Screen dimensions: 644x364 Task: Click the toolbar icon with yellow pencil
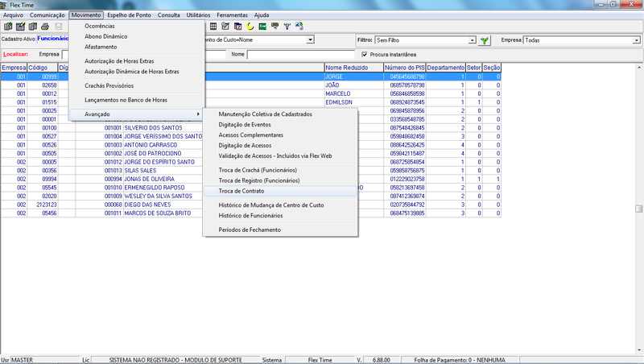(20, 27)
